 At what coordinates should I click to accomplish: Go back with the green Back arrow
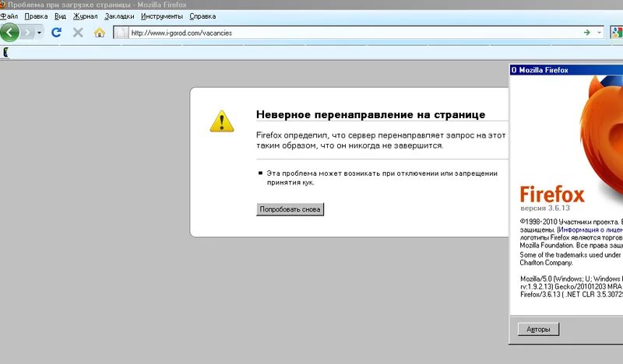point(9,33)
